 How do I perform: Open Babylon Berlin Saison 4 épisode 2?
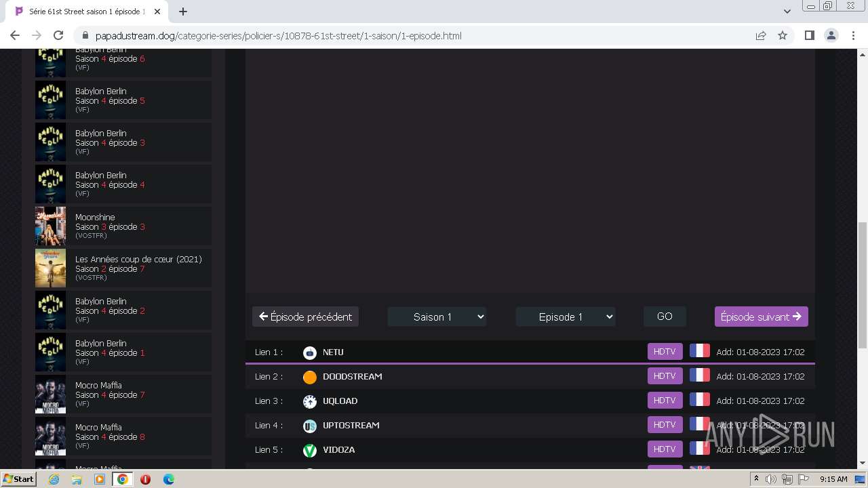tap(123, 310)
